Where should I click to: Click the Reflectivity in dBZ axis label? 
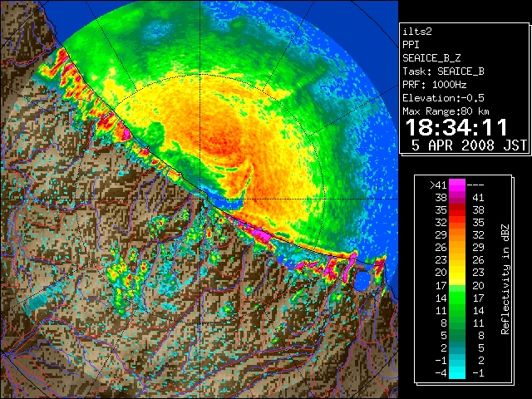(x=505, y=279)
